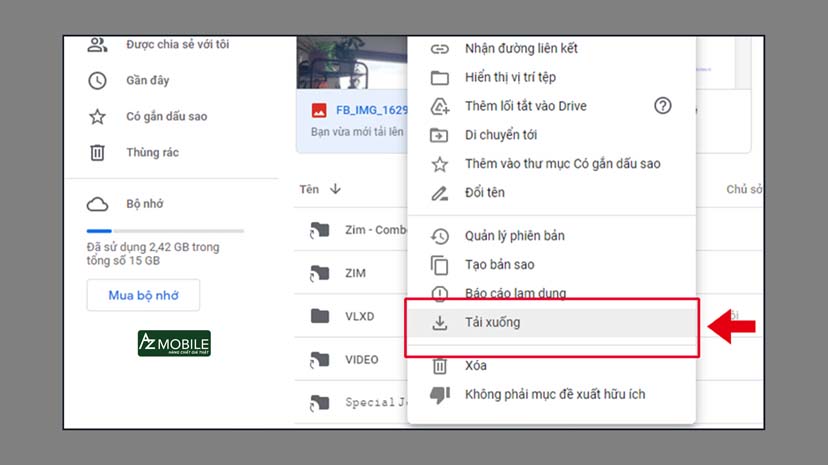The image size is (828, 465).
Task: Click the storage usage progress bar
Action: pyautogui.click(x=165, y=231)
